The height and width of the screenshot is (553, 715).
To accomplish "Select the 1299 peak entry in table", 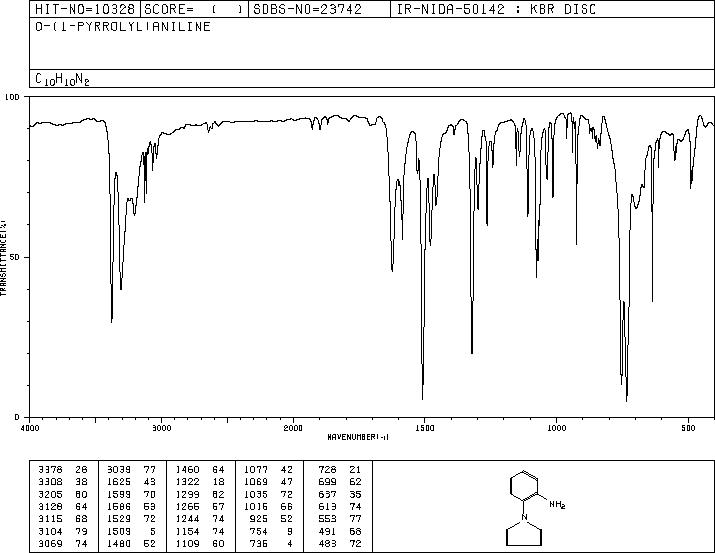I will pyautogui.click(x=200, y=494).
